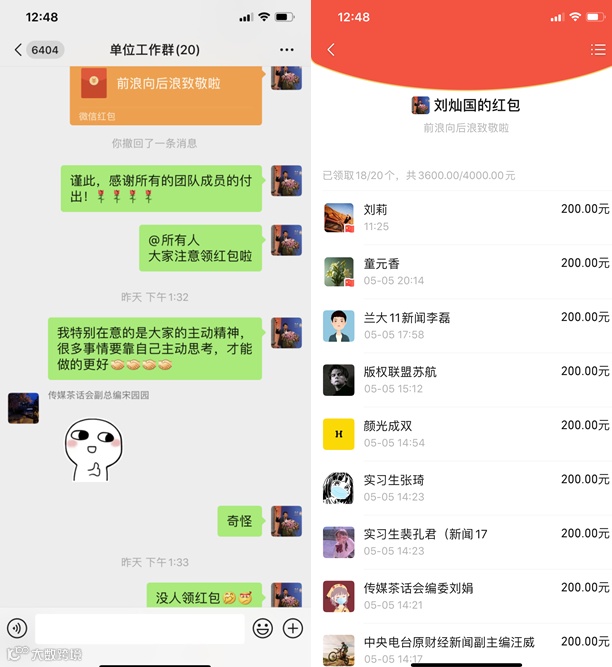Tap the thumbs-up cartoon sticker
The image size is (612, 667).
(94, 450)
